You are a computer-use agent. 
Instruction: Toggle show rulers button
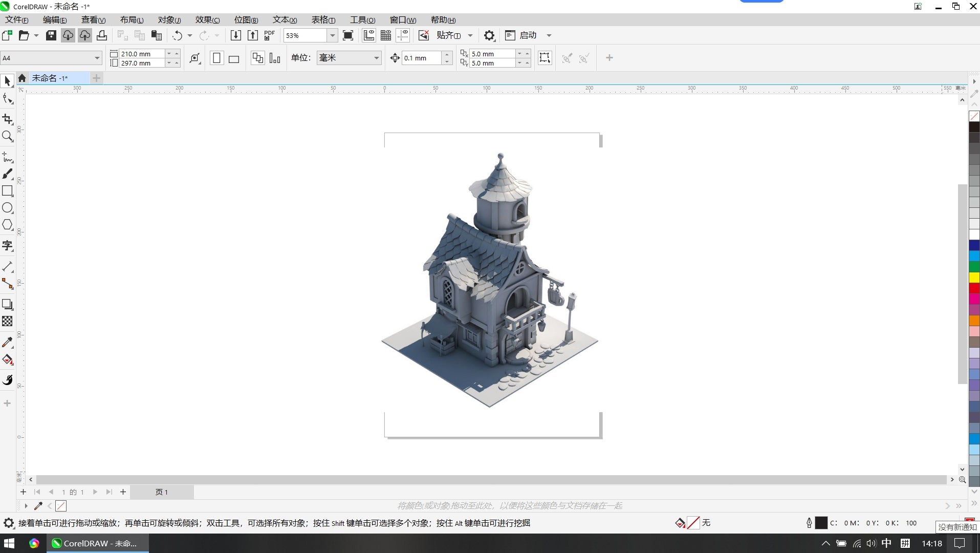[368, 35]
